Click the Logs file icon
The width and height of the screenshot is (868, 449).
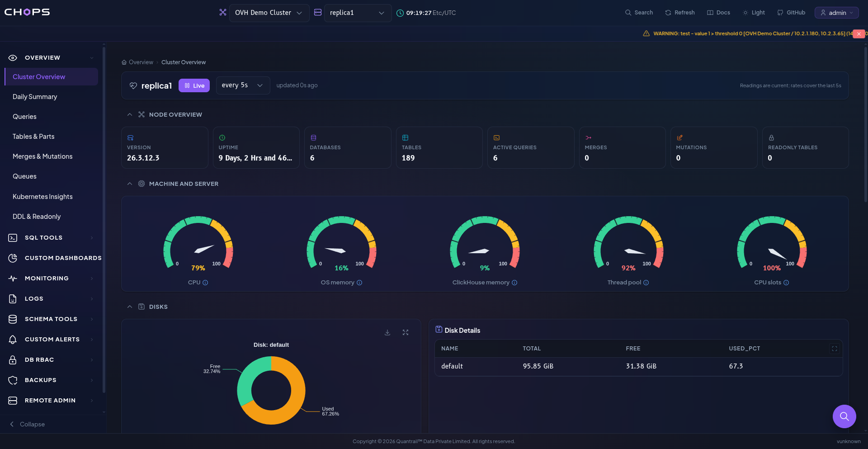(13, 299)
